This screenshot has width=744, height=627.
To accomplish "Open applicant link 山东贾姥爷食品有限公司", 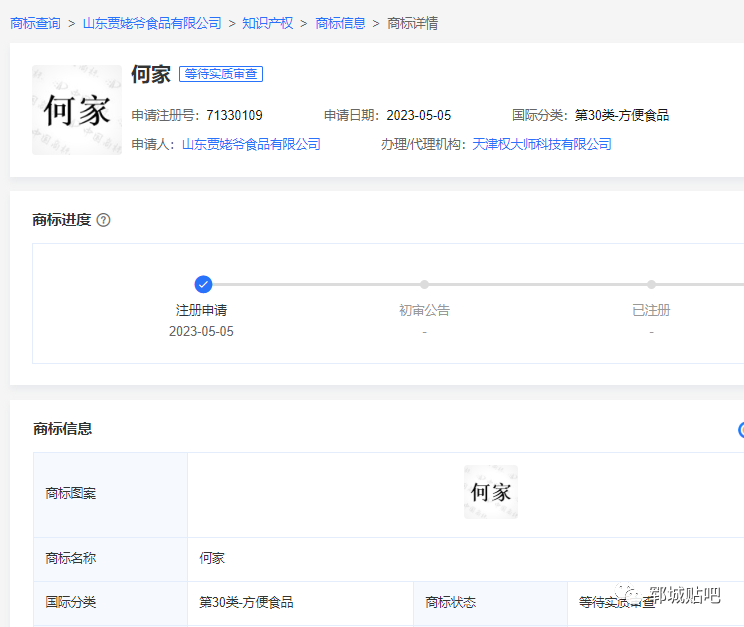I will pyautogui.click(x=251, y=144).
